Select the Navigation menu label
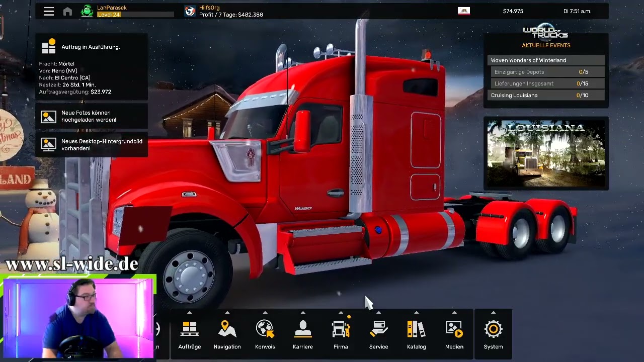644x362 pixels. point(227,347)
